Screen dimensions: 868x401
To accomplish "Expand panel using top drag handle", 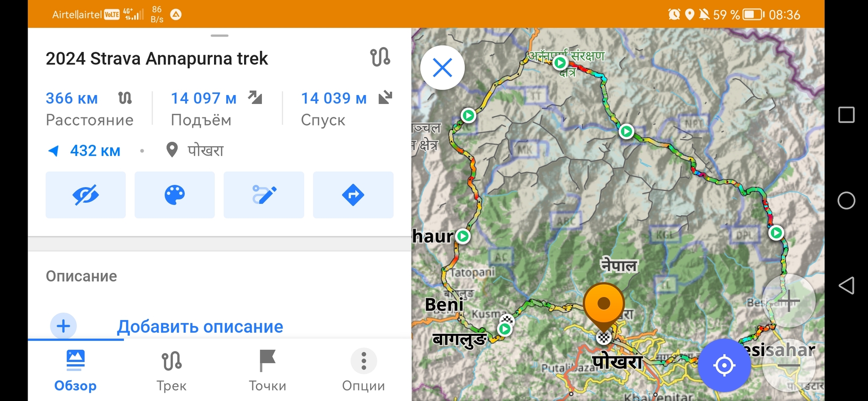I will coord(220,36).
